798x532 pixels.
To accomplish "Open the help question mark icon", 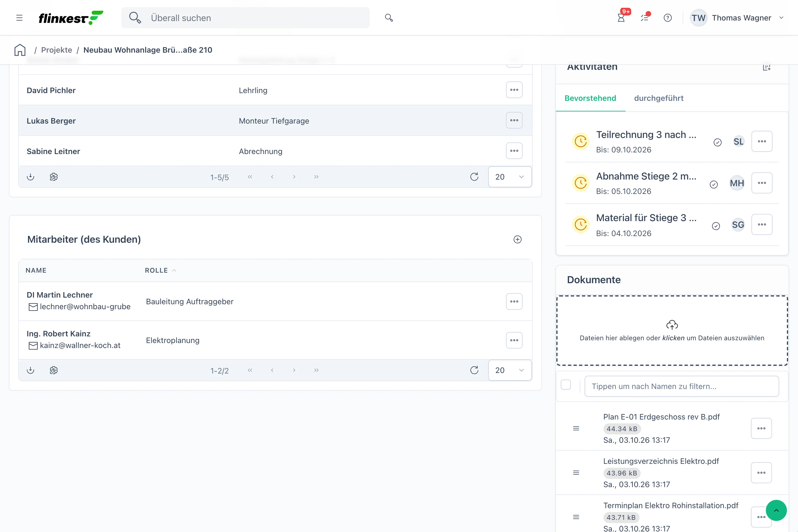I will point(668,18).
